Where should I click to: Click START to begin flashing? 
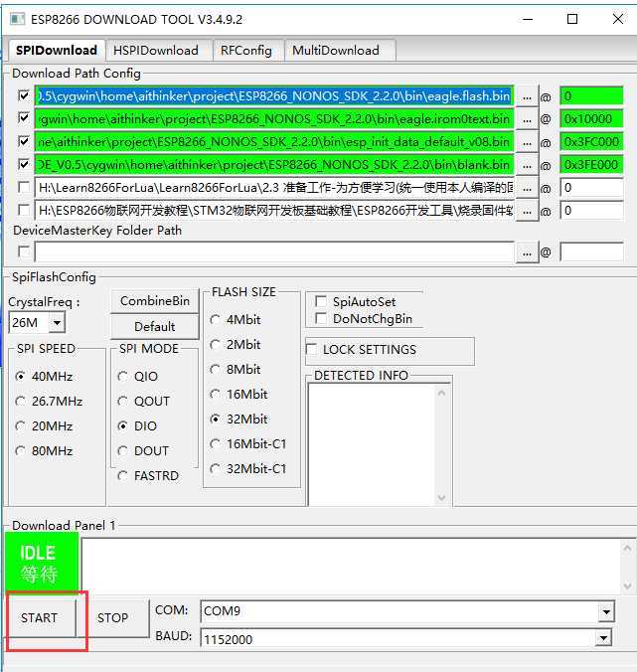click(x=42, y=618)
